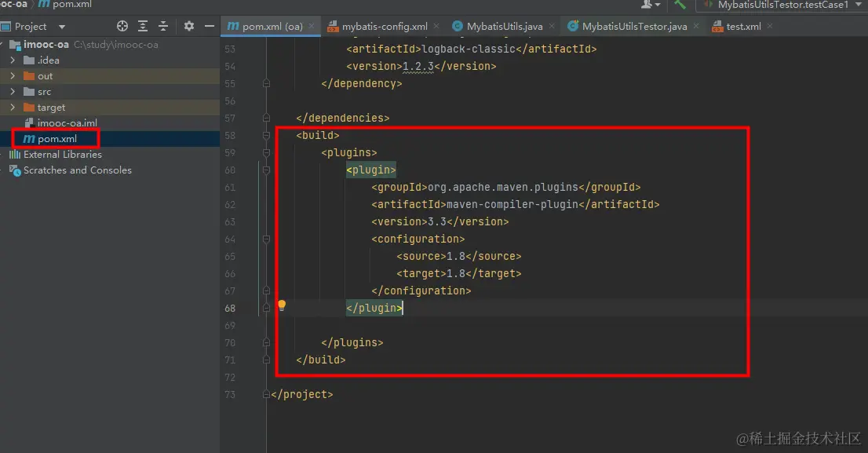Screen dimensions: 868x453
Task: Open MybatisUtilsTestor.testCase1 run configuration dropdown
Action: [782, 5]
